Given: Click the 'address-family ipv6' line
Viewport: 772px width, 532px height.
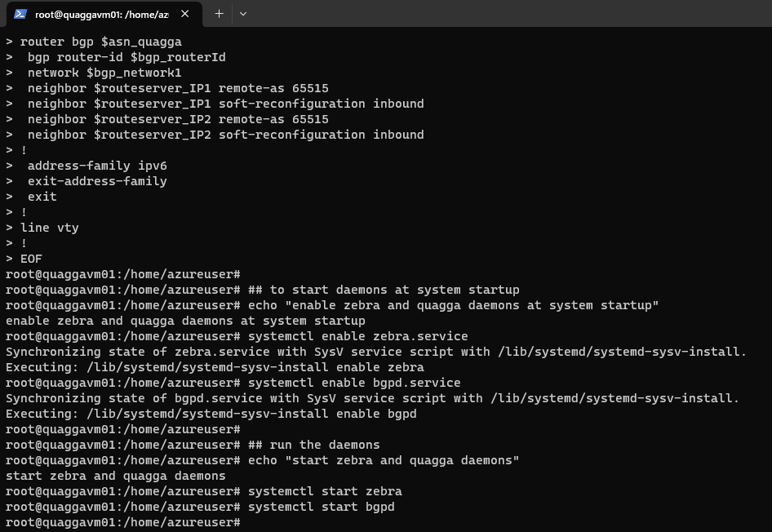Looking at the screenshot, I should (97, 166).
